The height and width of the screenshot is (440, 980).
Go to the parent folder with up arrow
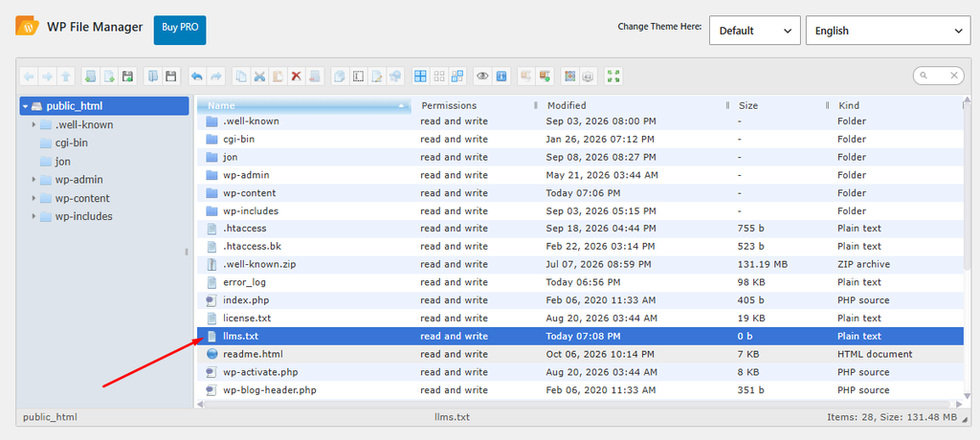pyautogui.click(x=66, y=77)
